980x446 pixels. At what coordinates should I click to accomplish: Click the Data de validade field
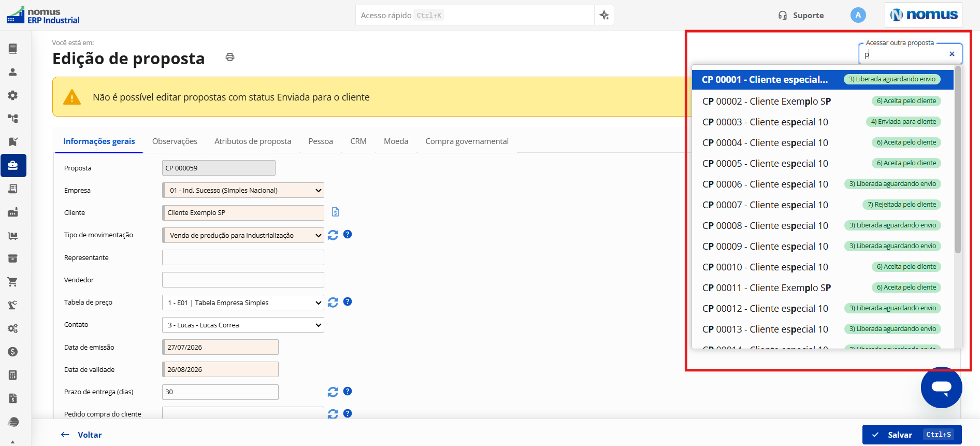(x=221, y=369)
